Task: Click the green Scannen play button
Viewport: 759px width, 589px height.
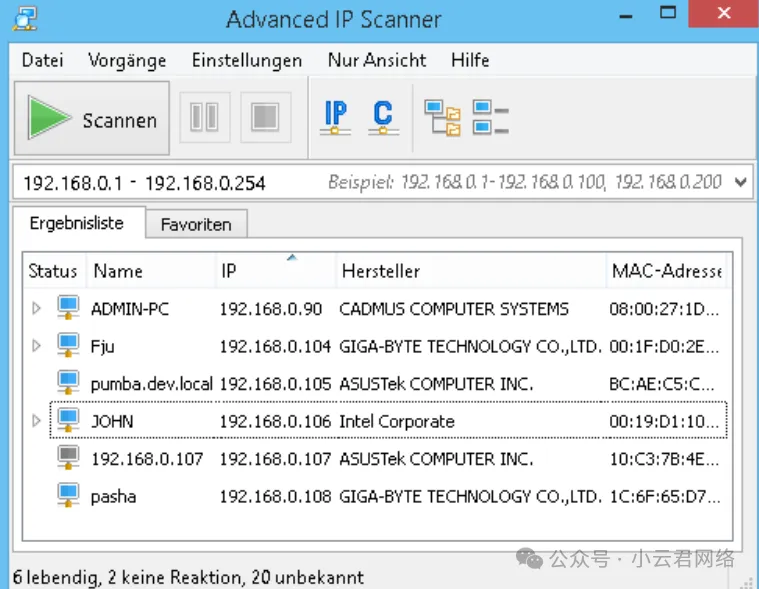Action: [x=91, y=119]
